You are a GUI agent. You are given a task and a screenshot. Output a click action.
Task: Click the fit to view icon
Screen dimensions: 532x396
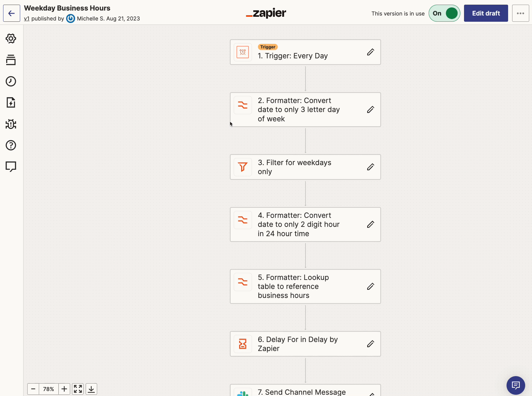[x=78, y=389]
